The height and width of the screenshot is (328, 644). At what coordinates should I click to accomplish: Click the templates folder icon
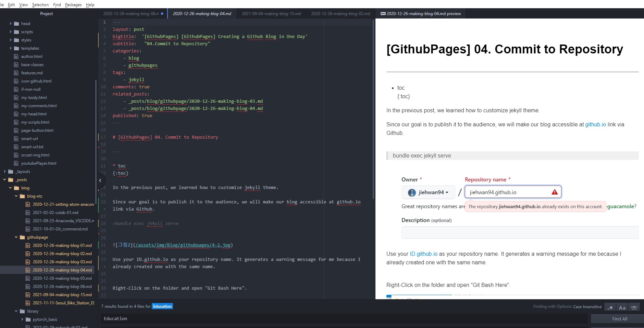tap(16, 48)
